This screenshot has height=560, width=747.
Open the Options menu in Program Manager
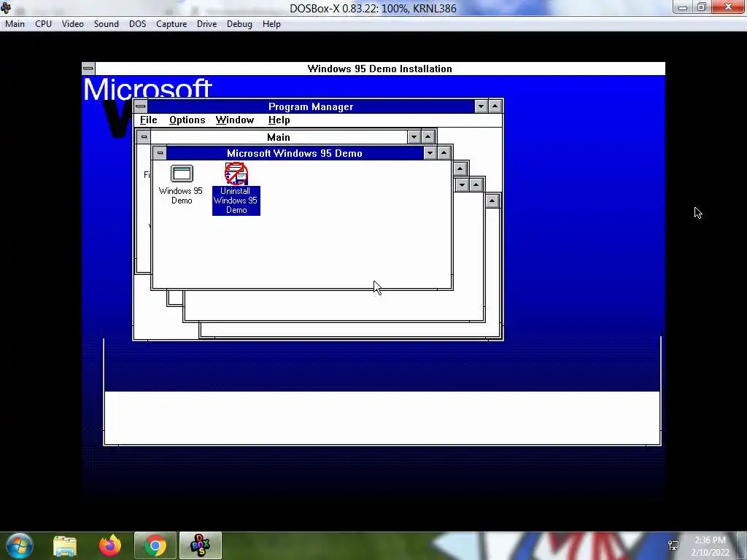[x=187, y=120]
